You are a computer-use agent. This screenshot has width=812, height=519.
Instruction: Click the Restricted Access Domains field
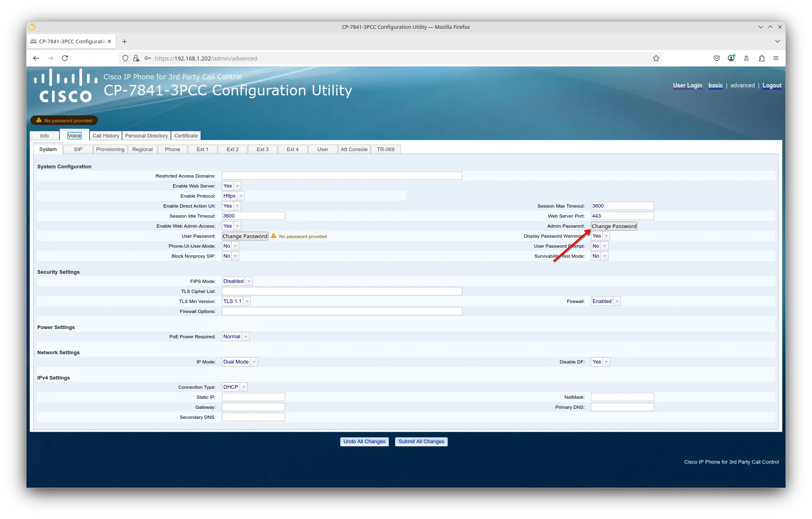[342, 176]
